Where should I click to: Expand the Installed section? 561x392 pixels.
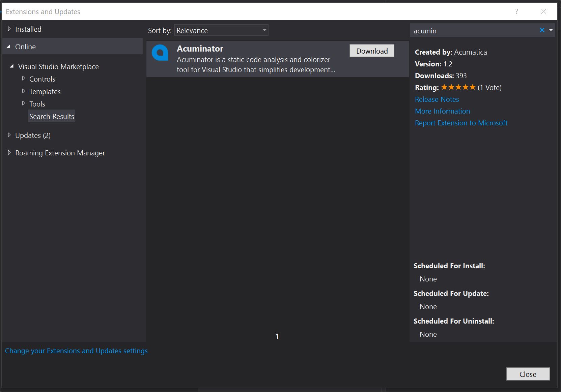coord(9,29)
